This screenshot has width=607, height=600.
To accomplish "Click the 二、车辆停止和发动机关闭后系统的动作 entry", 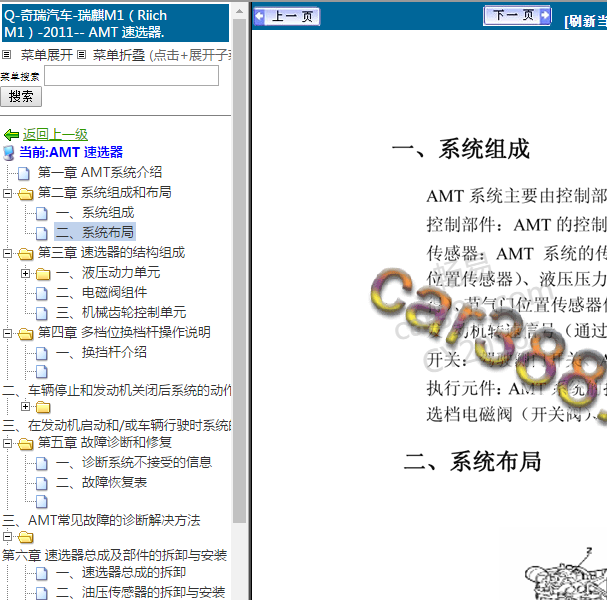I will coord(116,390).
